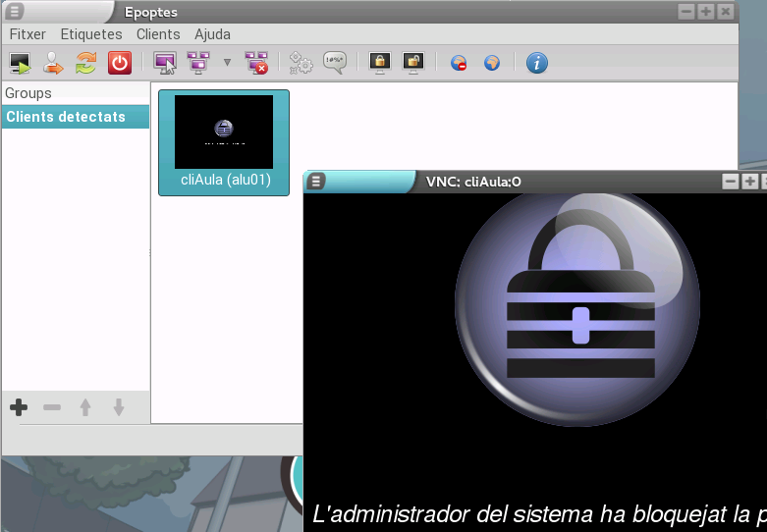Open the Fitxer menu

pos(27,34)
